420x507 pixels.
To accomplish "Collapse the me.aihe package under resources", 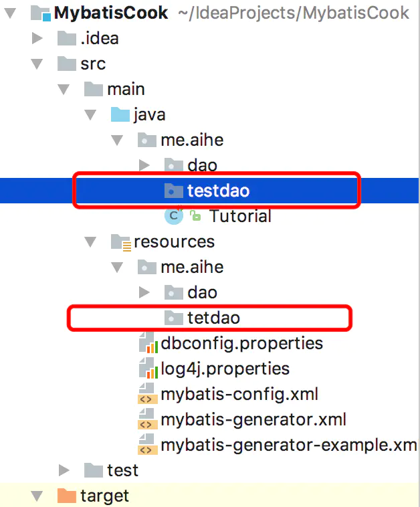I will [x=117, y=268].
